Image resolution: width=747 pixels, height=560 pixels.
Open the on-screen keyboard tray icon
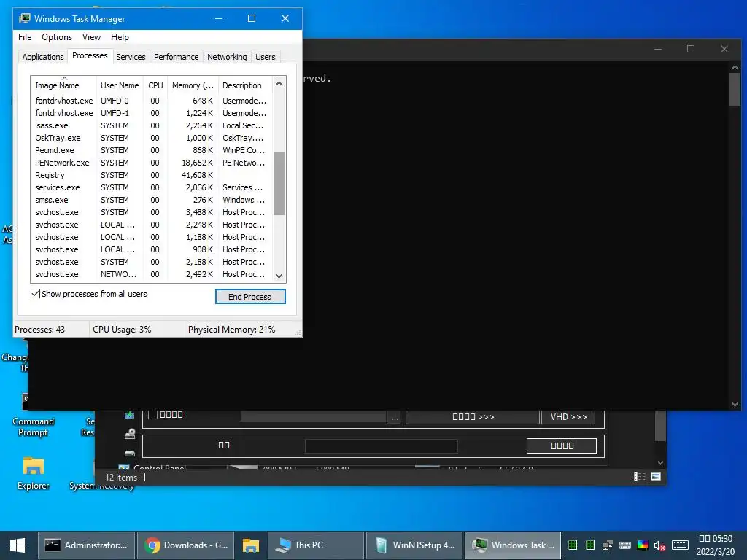(x=680, y=545)
